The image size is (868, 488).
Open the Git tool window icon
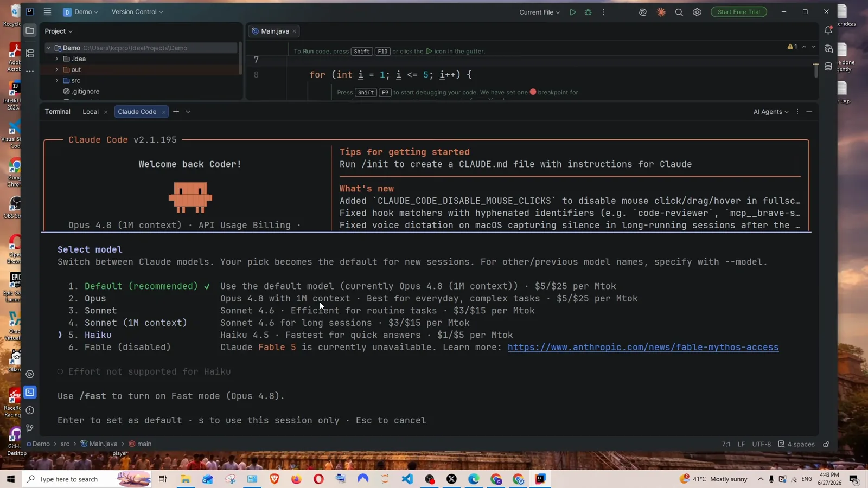point(30,428)
